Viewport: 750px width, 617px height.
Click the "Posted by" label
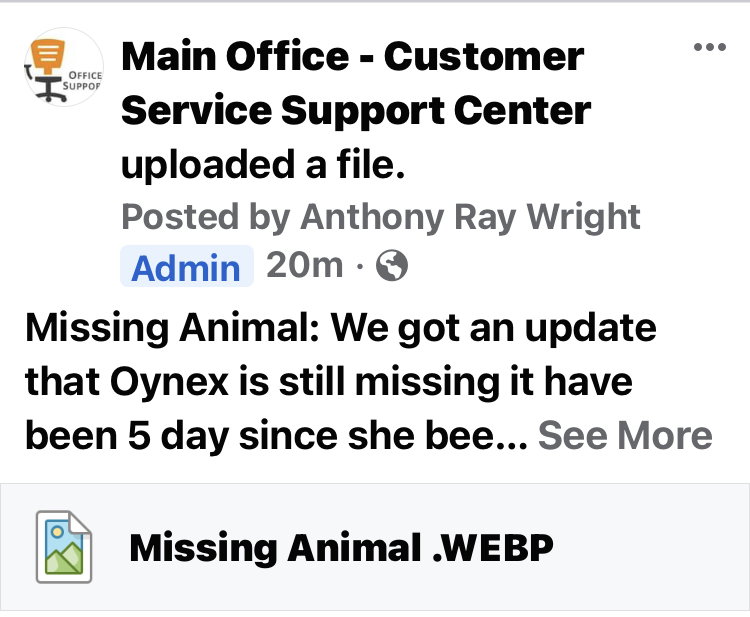(206, 216)
